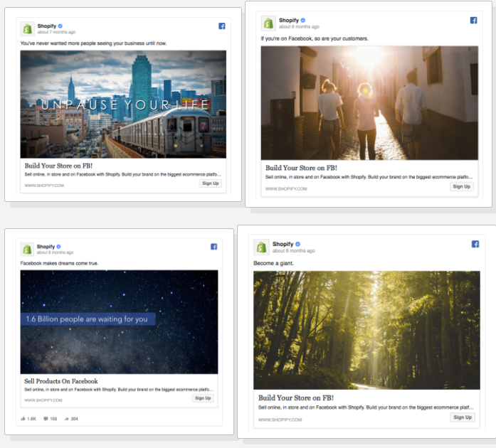Click verified badge next to Shopify in alley walkers ad

(x=303, y=20)
